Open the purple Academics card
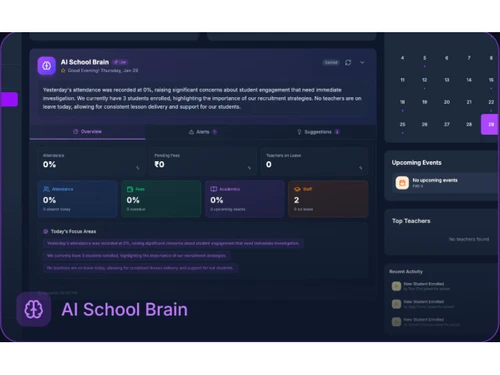Viewport: 500px width, 375px height. tap(245, 199)
